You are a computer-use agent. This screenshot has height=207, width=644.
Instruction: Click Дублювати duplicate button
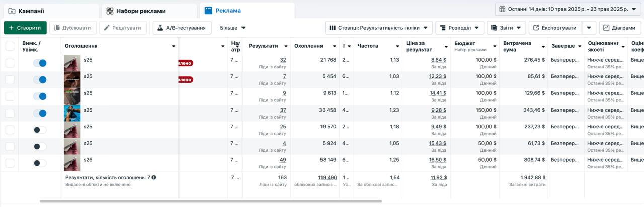[x=72, y=28]
